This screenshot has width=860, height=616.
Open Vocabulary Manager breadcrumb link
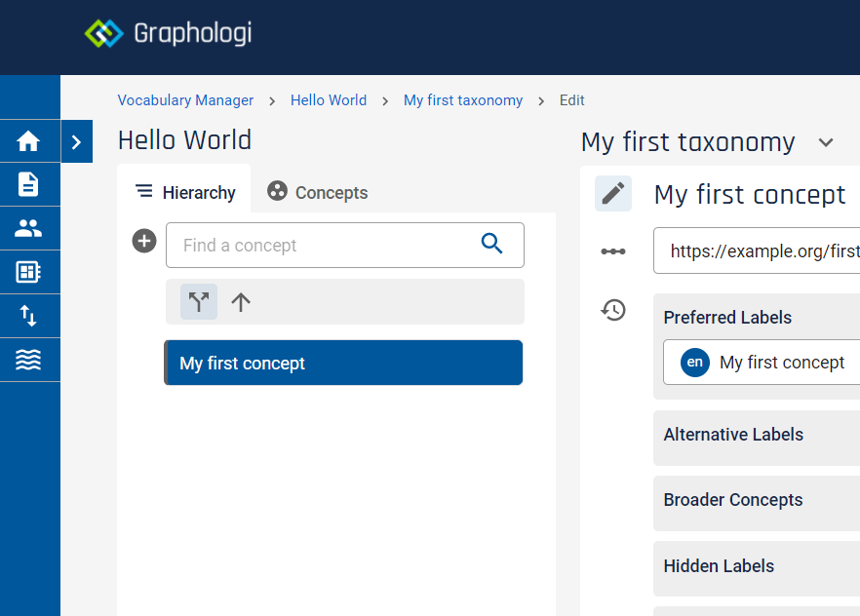[x=185, y=100]
